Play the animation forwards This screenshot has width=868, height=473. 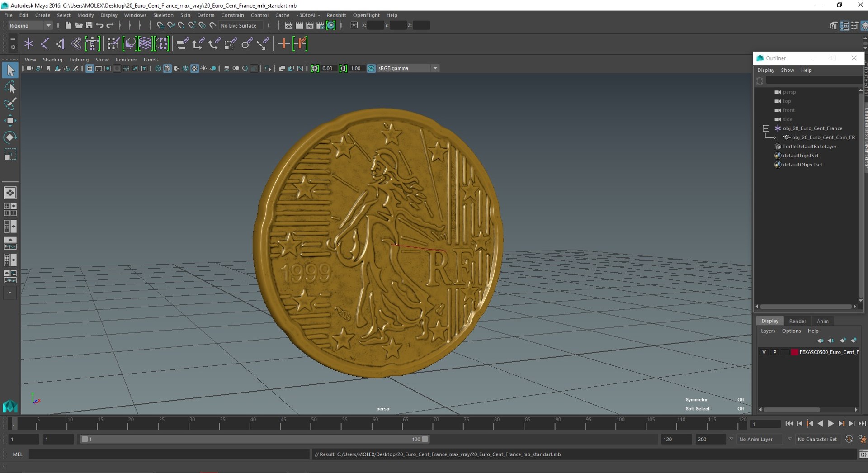point(830,424)
